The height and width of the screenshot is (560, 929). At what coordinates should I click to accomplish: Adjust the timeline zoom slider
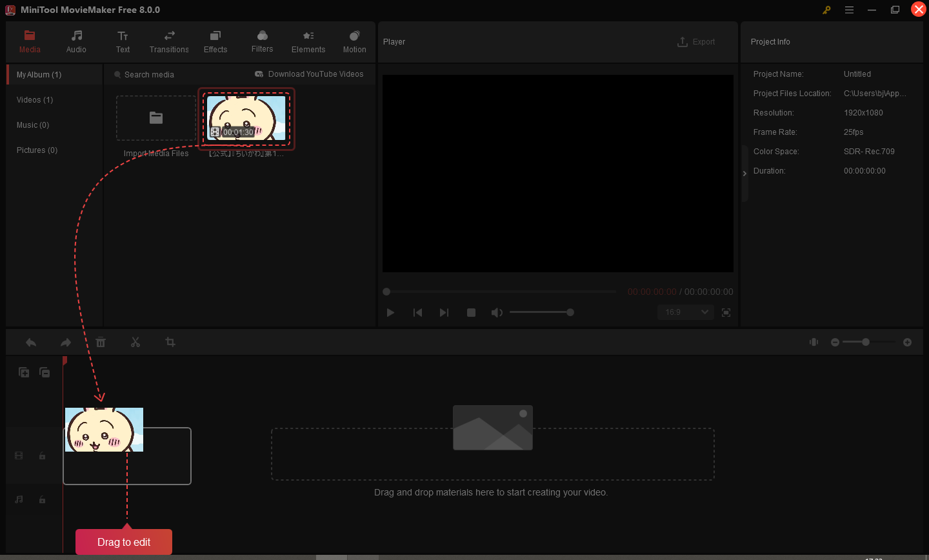coord(869,342)
